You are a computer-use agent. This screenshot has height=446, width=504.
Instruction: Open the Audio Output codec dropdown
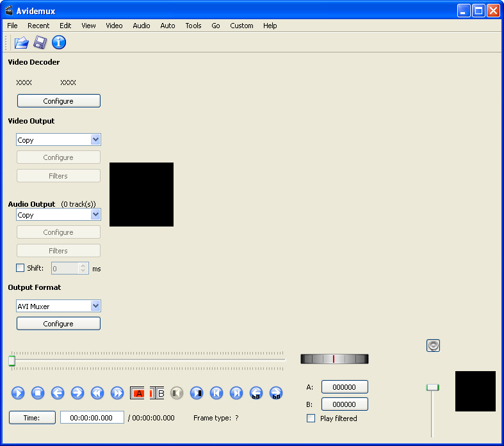(58, 214)
